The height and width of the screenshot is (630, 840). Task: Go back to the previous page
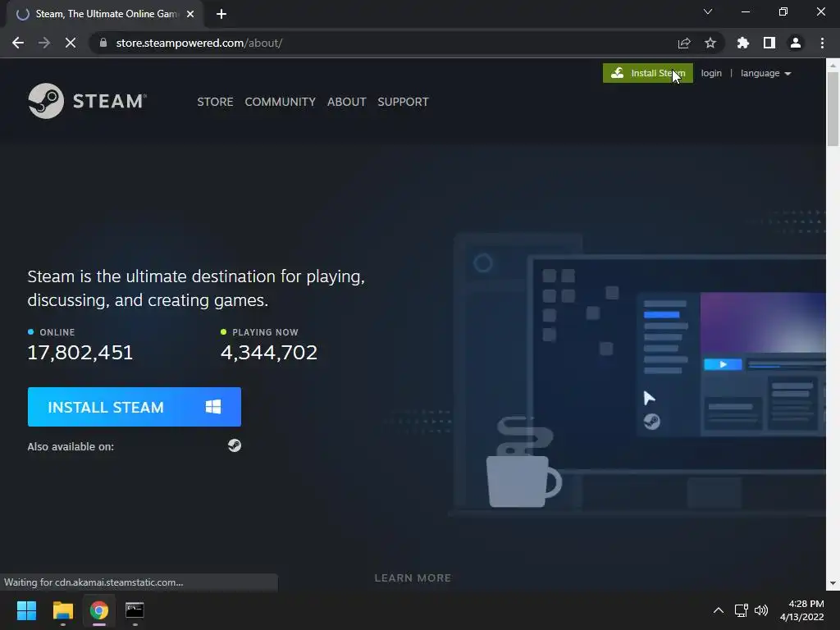coord(18,43)
